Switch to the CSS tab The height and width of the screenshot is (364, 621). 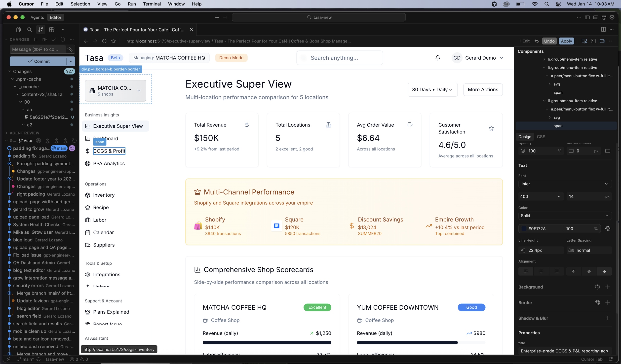[x=541, y=137]
